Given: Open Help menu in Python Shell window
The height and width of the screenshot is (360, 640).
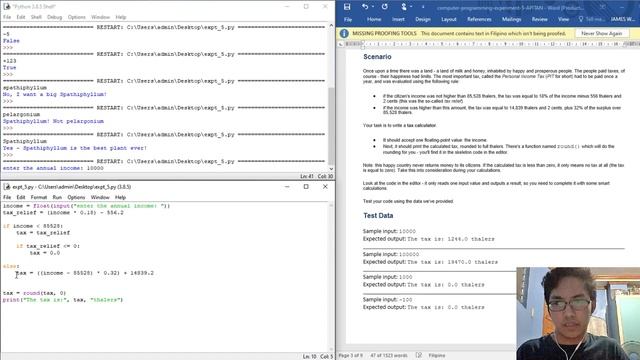Looking at the screenshot, I should pos(120,17).
